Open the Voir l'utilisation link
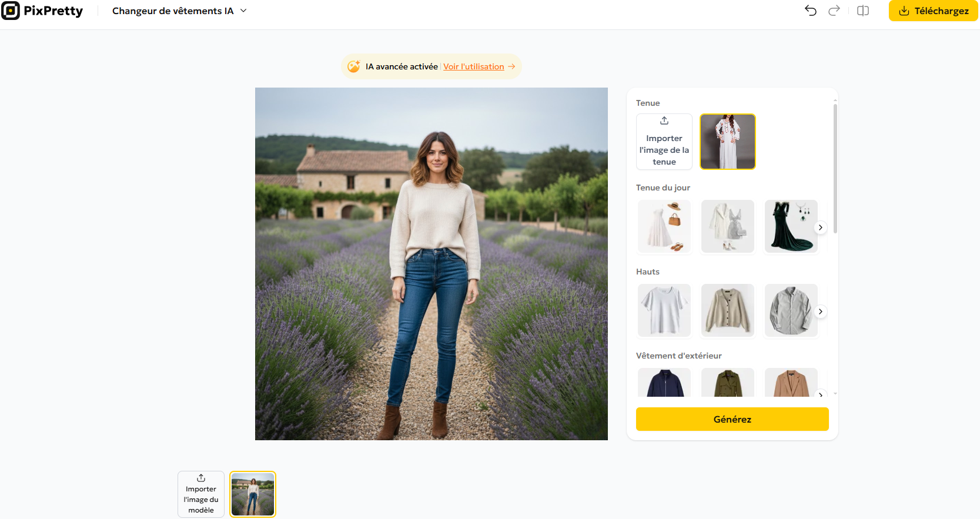 [474, 66]
